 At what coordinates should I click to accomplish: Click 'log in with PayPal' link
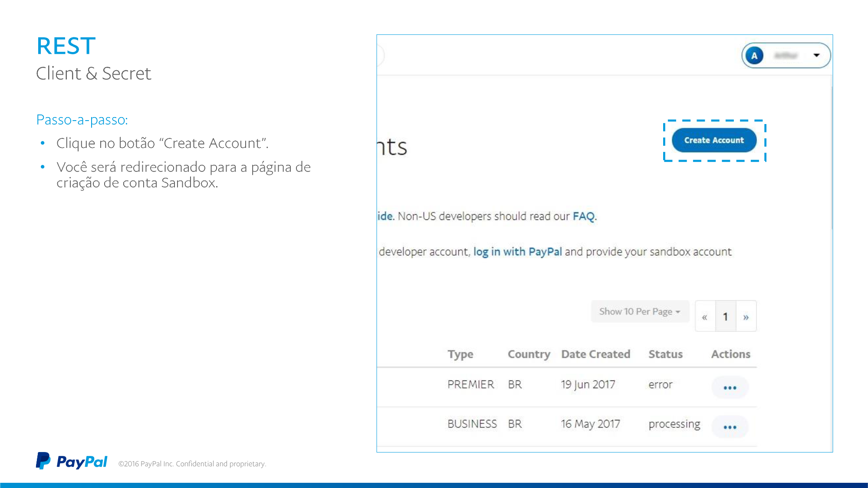click(x=517, y=252)
